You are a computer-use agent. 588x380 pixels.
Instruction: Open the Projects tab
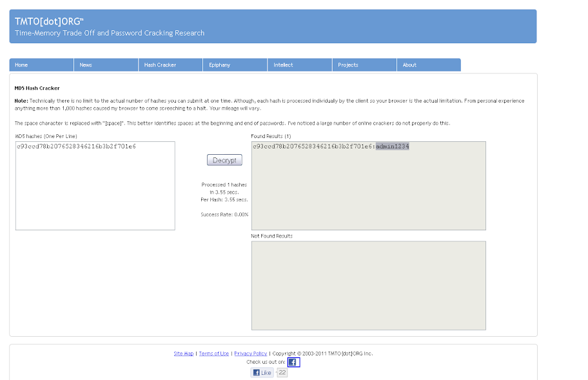click(364, 65)
